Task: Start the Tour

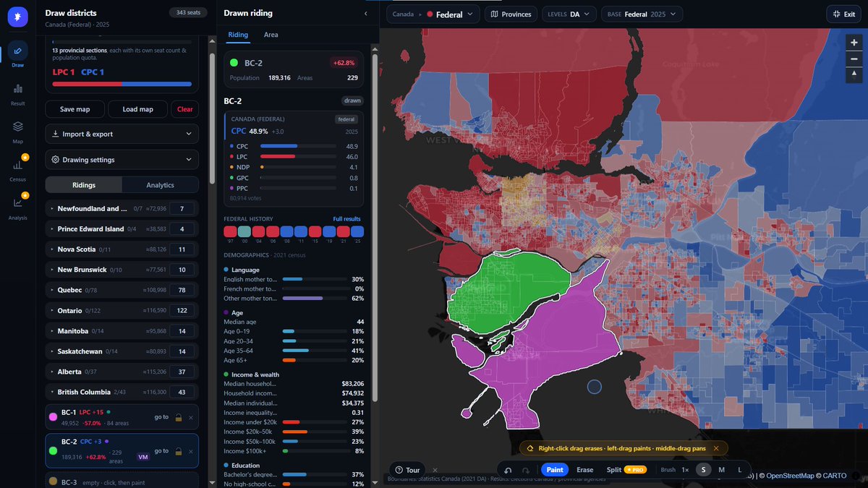Action: [408, 470]
